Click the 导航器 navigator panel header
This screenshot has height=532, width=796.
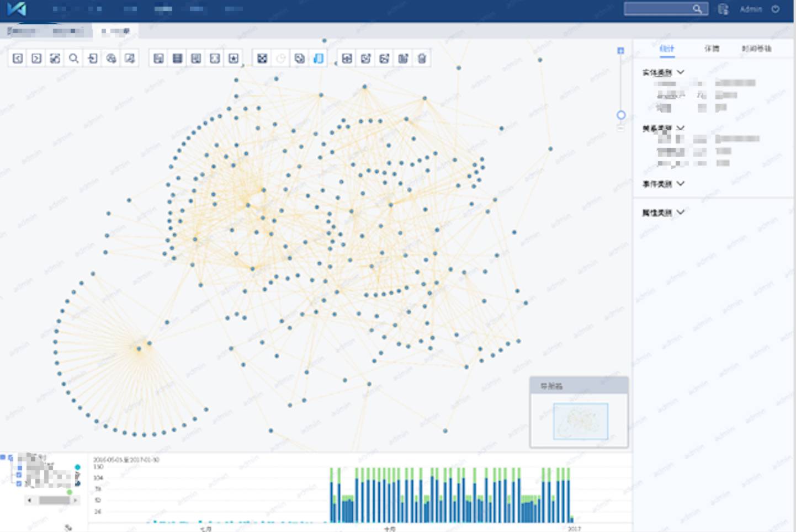[579, 386]
